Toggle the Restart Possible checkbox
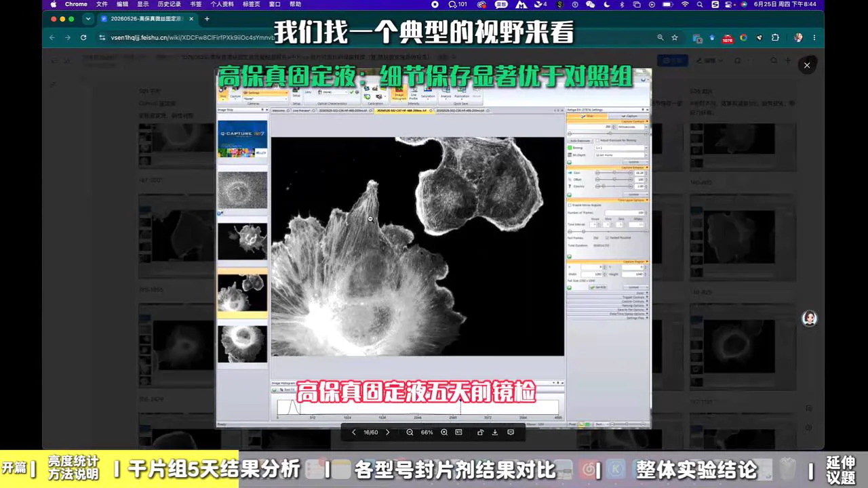868x488 pixels. click(x=606, y=238)
